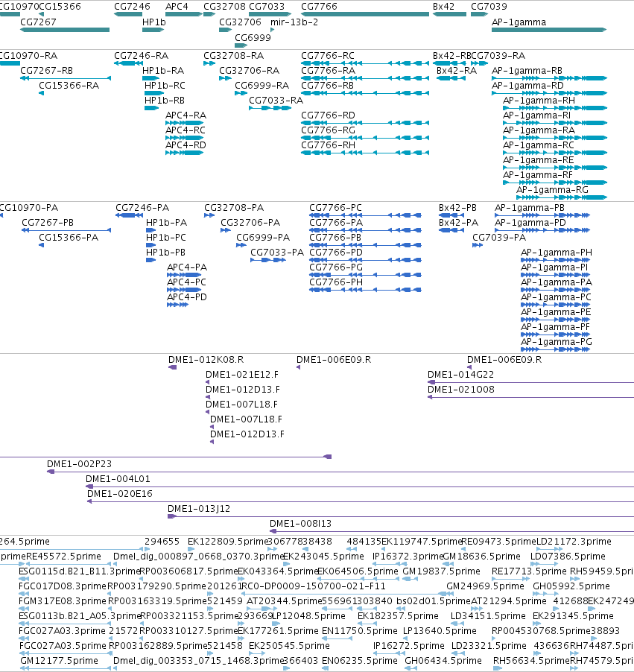Select BAC end DME1-021E12.F
Screen dimensions: 634x672
tap(242, 375)
